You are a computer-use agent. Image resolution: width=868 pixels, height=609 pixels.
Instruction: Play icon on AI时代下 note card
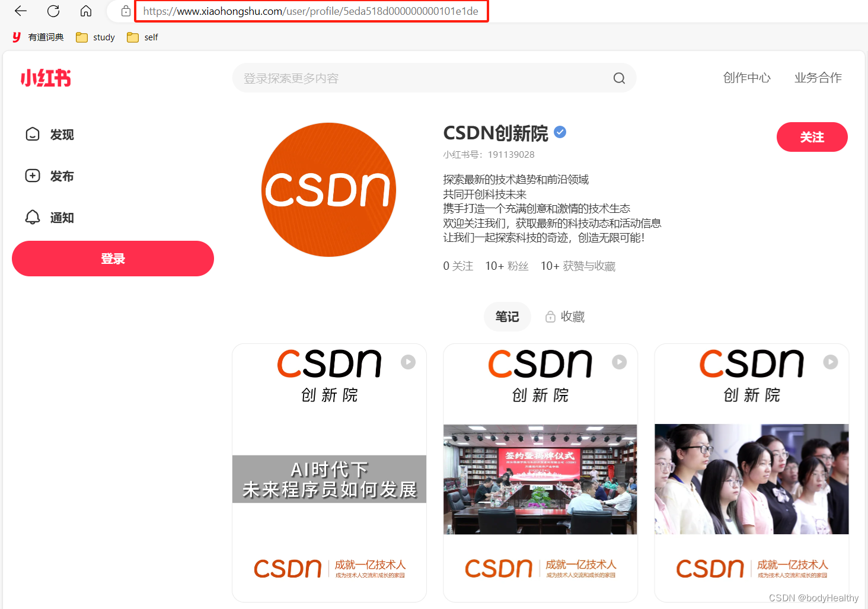pyautogui.click(x=408, y=362)
